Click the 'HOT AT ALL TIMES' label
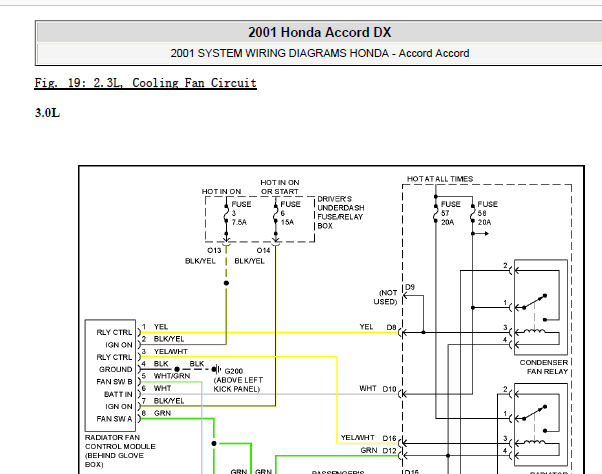602x474 pixels. click(x=440, y=179)
